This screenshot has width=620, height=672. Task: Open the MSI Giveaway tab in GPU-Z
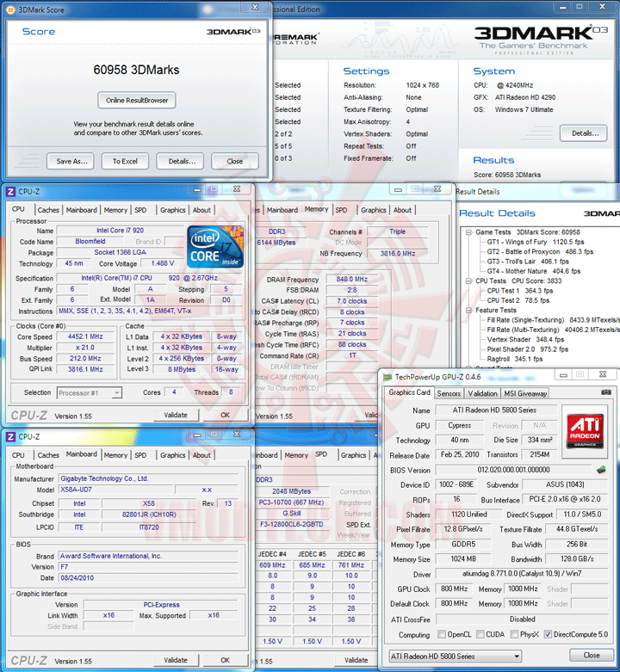tap(525, 393)
